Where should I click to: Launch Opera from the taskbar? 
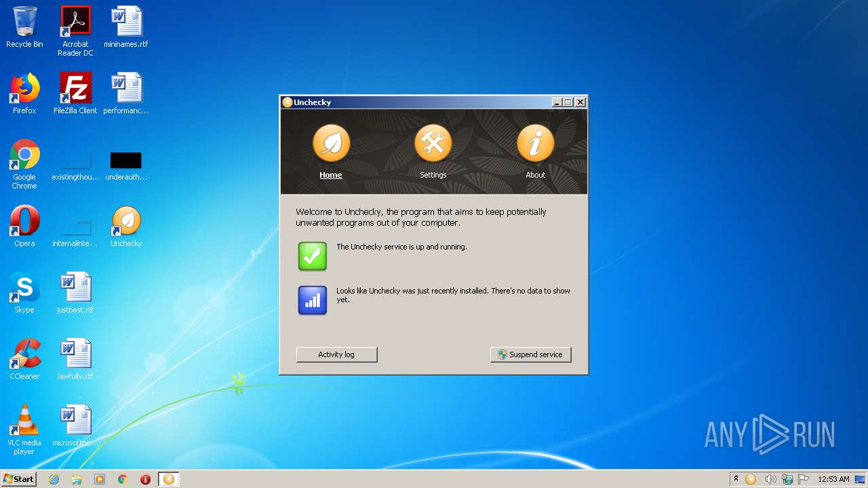(145, 479)
